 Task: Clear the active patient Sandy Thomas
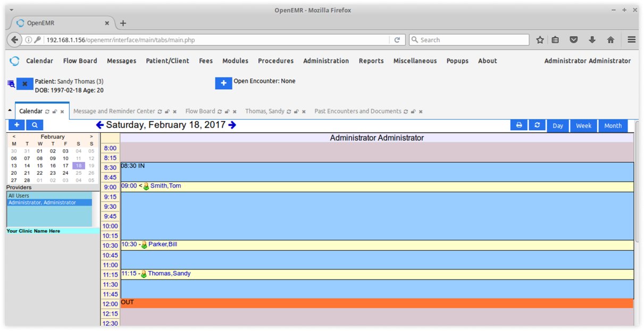coord(24,84)
